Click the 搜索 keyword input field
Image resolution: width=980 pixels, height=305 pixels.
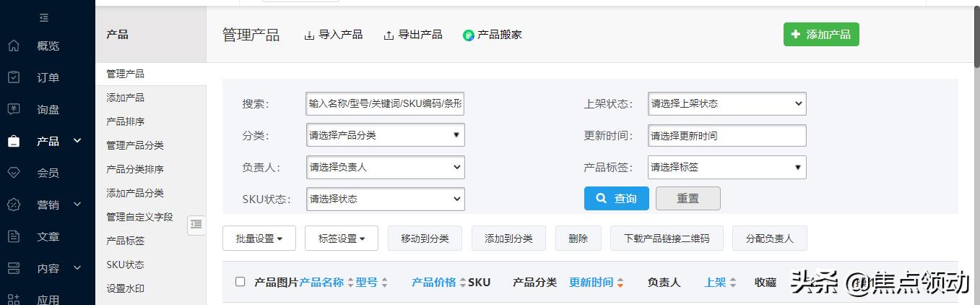point(385,104)
